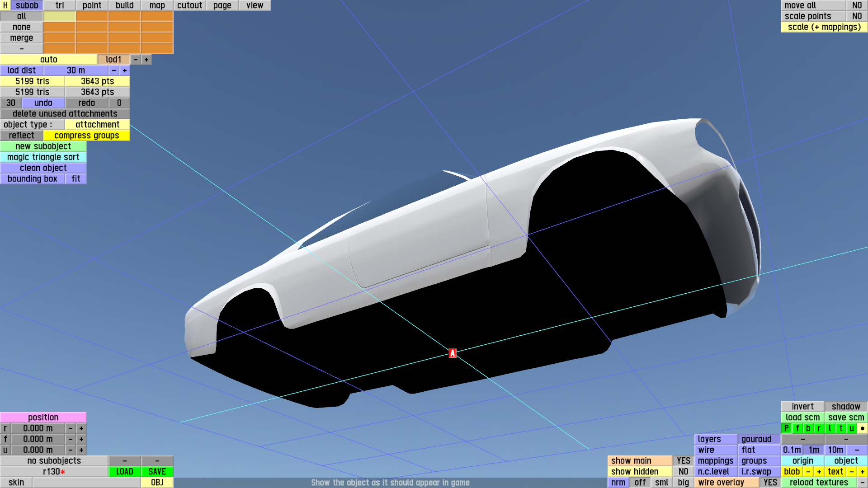Click the P view preset button
Image resolution: width=868 pixels, height=488 pixels.
click(x=786, y=428)
